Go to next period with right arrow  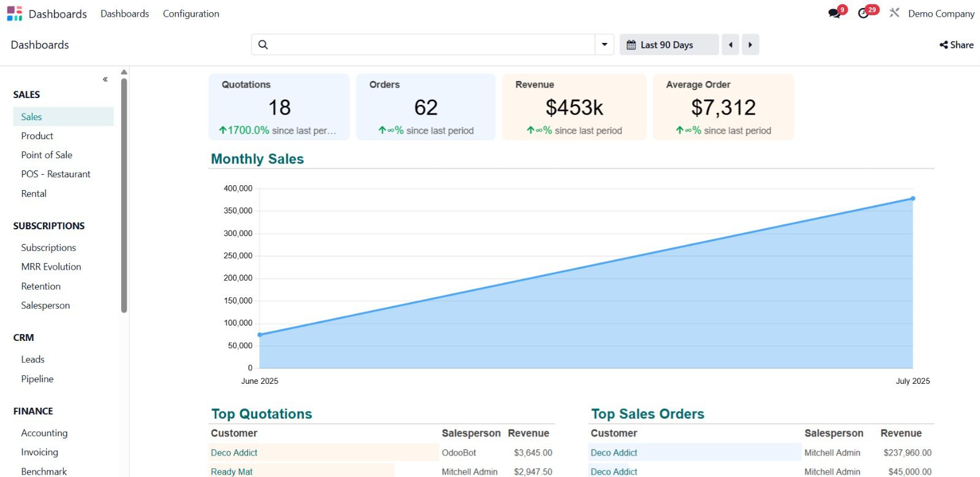[750, 45]
